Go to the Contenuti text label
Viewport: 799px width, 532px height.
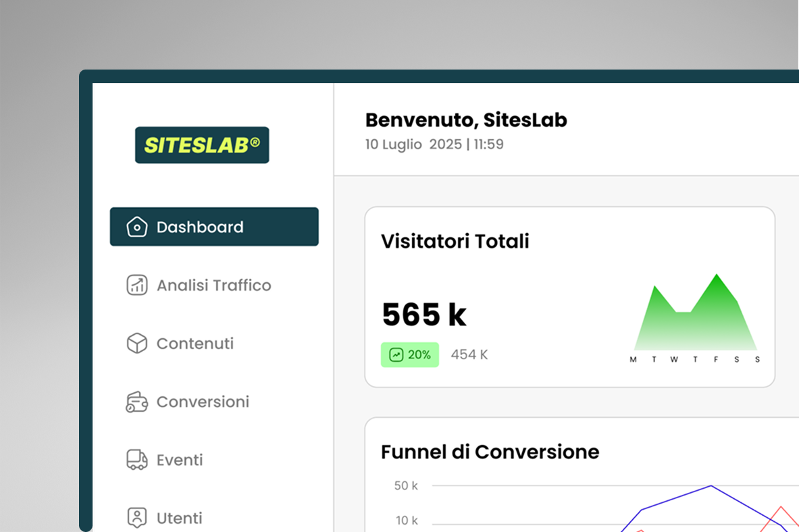click(195, 344)
